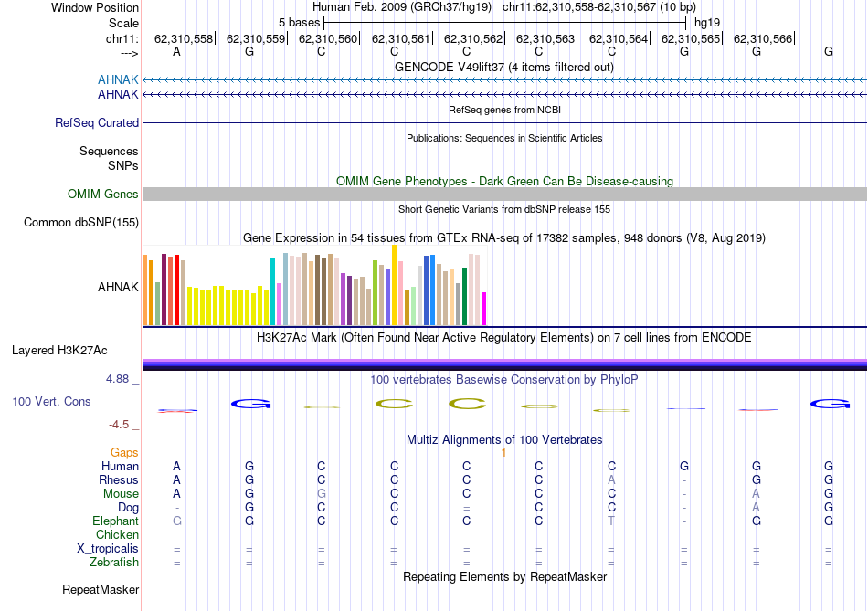This screenshot has width=868, height=611.
Task: Click the Repeating Elements by RepeatMasker title
Action: [504, 576]
